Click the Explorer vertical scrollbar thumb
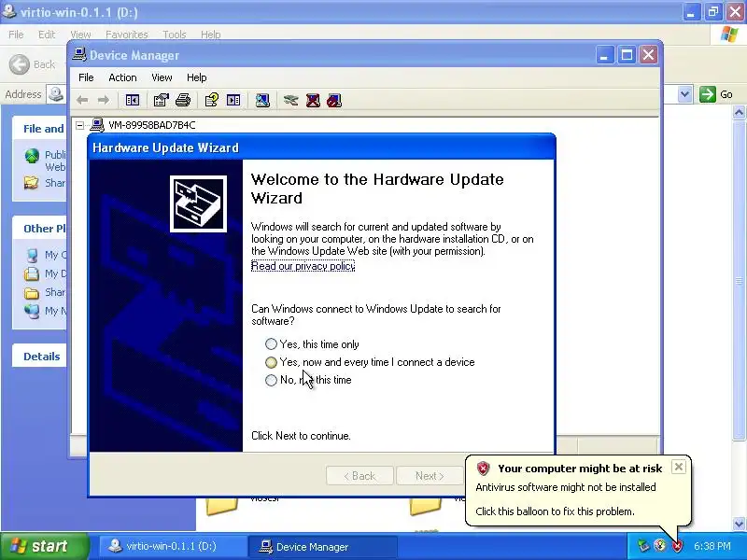The width and height of the screenshot is (747, 560). (739, 281)
